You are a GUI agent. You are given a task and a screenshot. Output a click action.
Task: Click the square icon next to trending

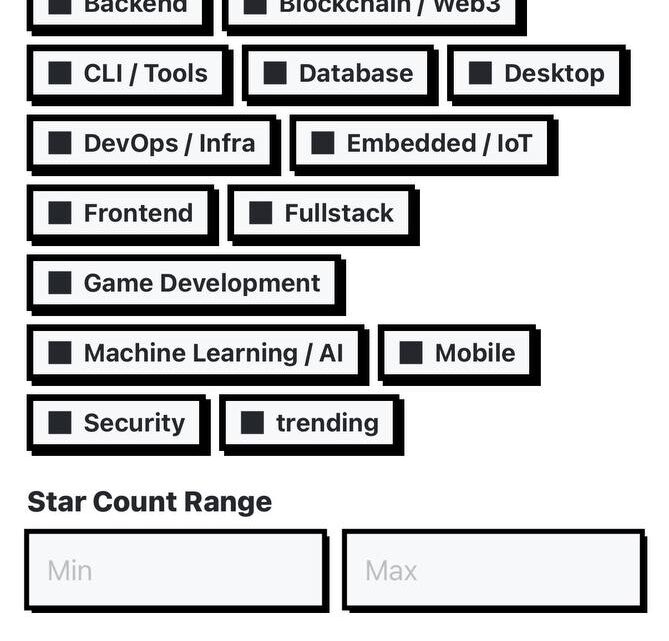coord(252,423)
